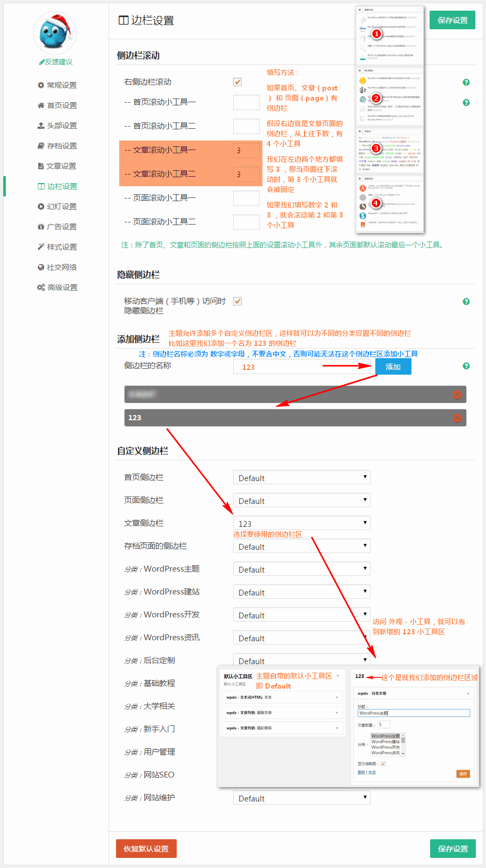Delete the blurred-name sidebar with its red X
486x868 pixels.
457,394
